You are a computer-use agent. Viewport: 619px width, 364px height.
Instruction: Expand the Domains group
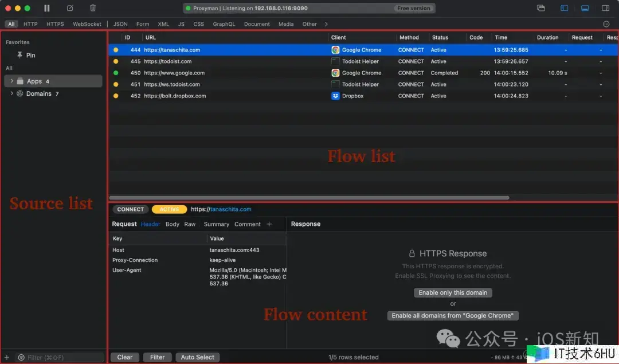pos(12,93)
